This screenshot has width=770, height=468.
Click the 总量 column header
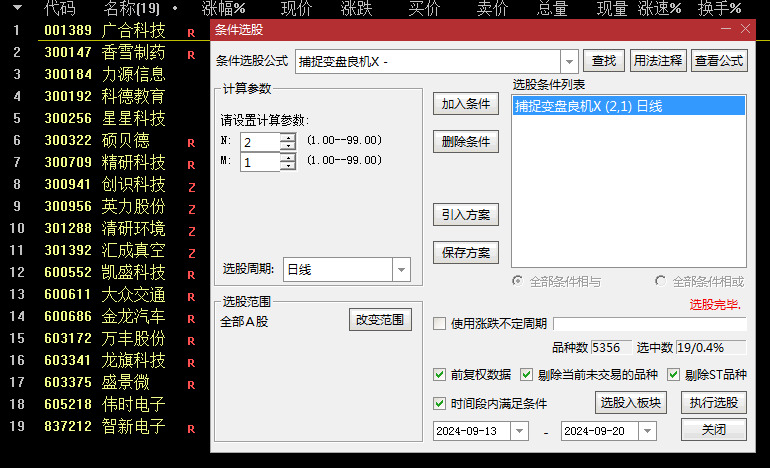click(552, 8)
